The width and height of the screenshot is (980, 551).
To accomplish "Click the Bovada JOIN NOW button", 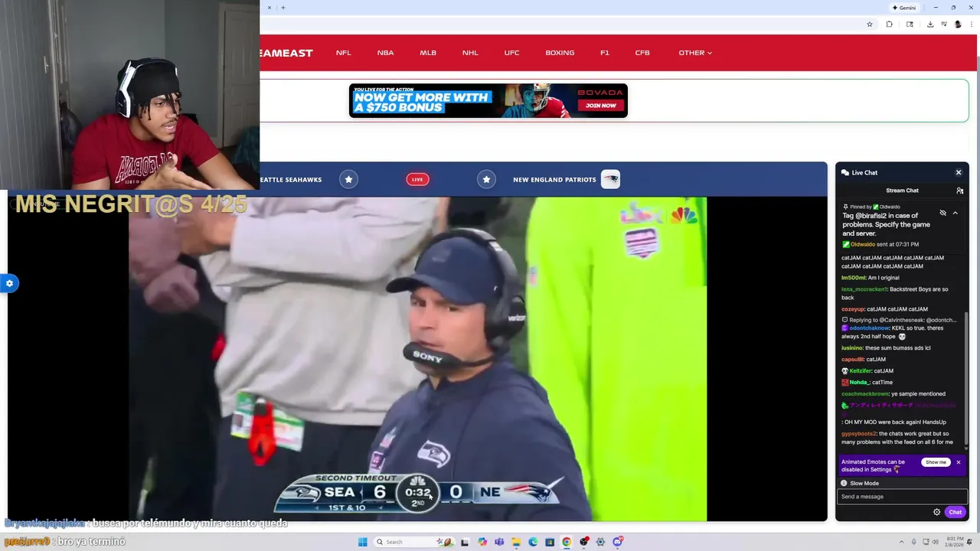I will [x=601, y=106].
